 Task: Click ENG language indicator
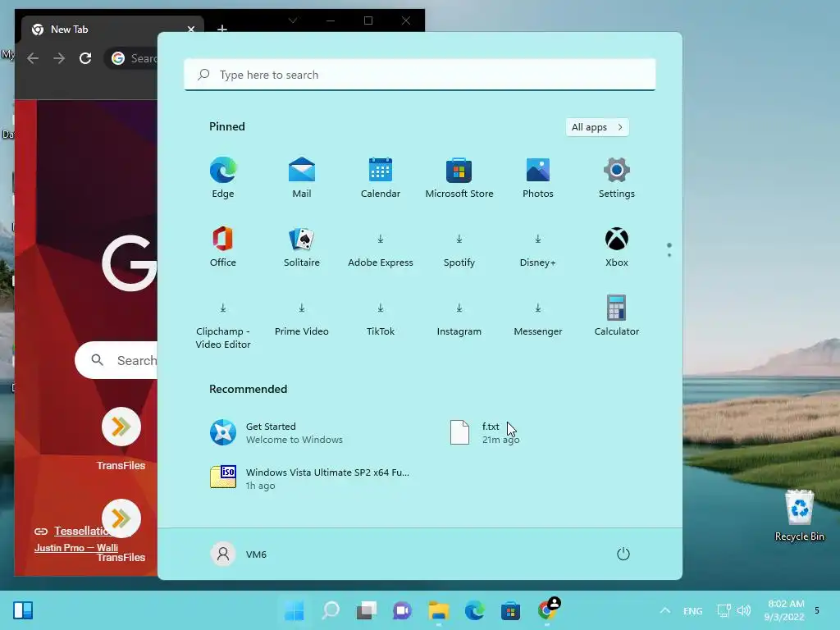click(x=692, y=610)
